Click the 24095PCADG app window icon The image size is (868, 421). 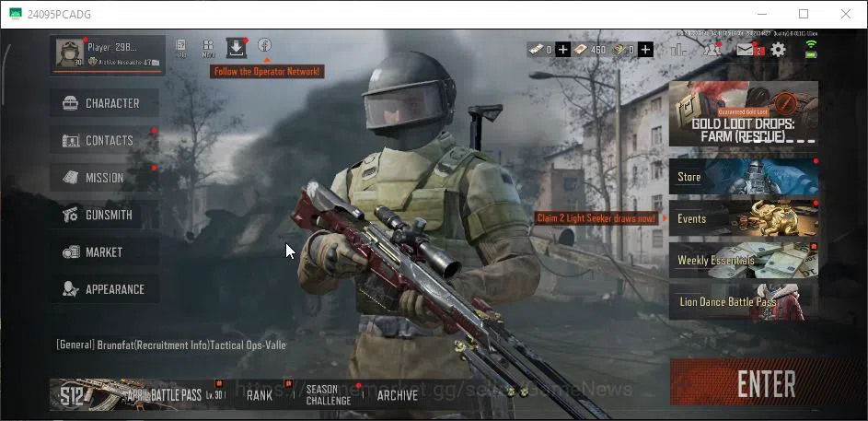tap(16, 15)
